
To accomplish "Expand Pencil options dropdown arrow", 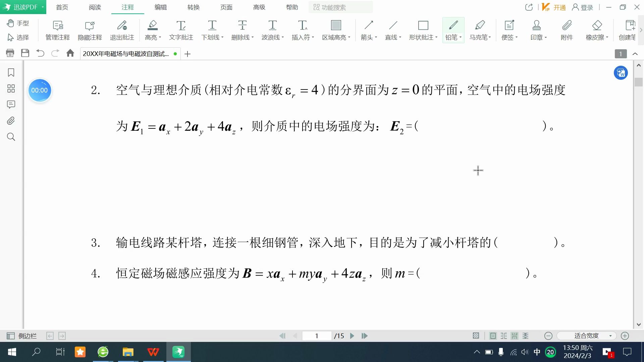I will [461, 38].
